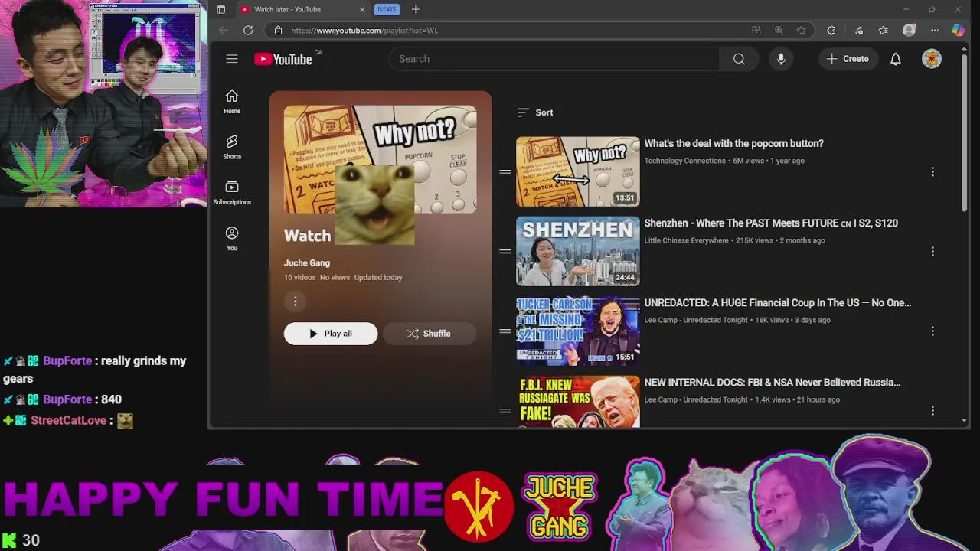Open browser zoom control icon
Screen dimensions: 980x551
pos(779,31)
